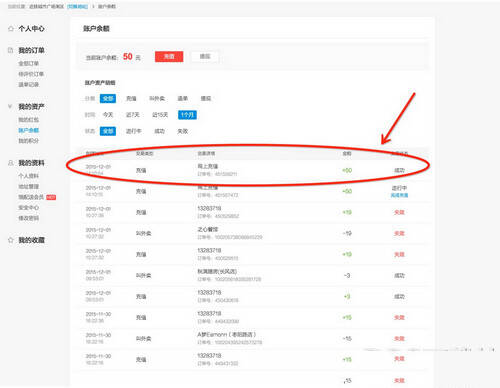The image size is (500, 388).
Task: Filter time range to 近7天
Action: click(133, 115)
